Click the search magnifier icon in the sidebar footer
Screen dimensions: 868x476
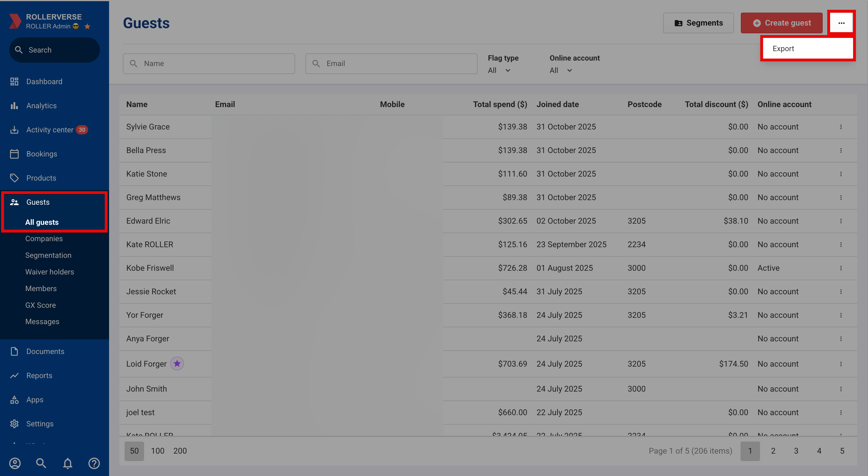[41, 463]
